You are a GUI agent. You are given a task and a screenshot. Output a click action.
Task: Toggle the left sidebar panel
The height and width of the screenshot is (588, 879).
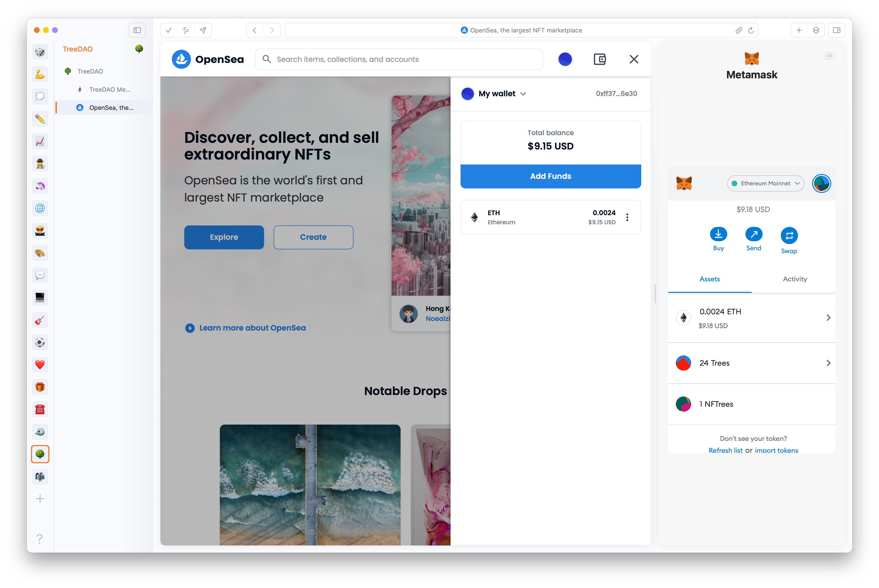pos(137,30)
